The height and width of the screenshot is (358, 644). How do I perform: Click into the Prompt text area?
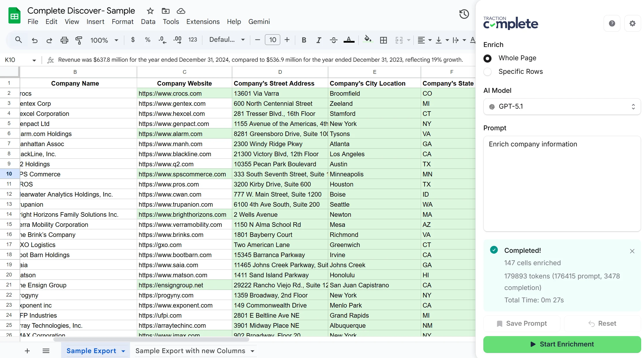click(x=562, y=184)
